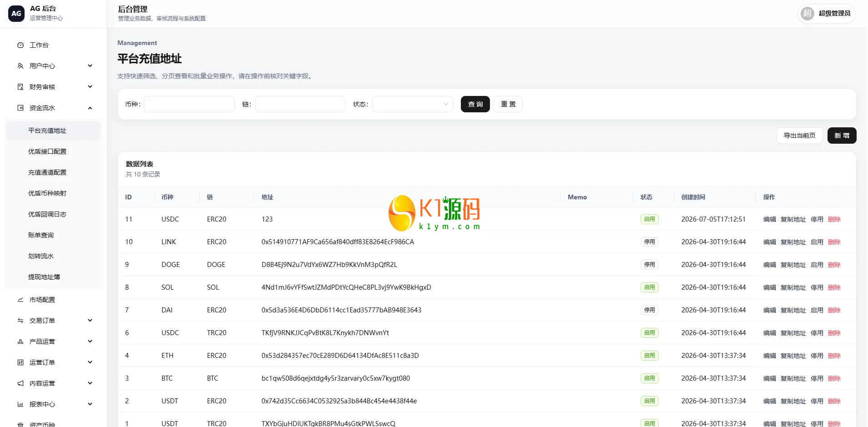Expand the 运营订单 menu chevron

coord(90,362)
